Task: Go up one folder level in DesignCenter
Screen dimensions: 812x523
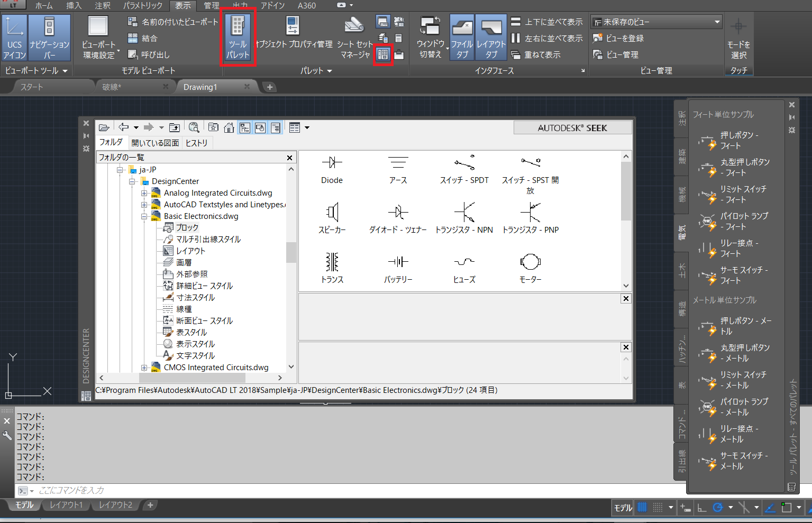Action: (x=175, y=127)
